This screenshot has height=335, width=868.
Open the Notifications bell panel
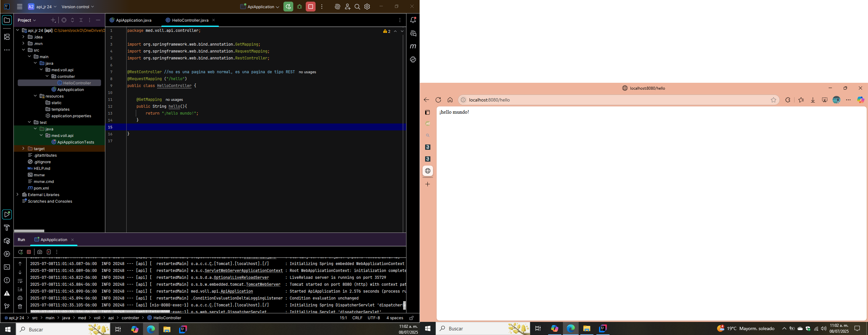[413, 20]
